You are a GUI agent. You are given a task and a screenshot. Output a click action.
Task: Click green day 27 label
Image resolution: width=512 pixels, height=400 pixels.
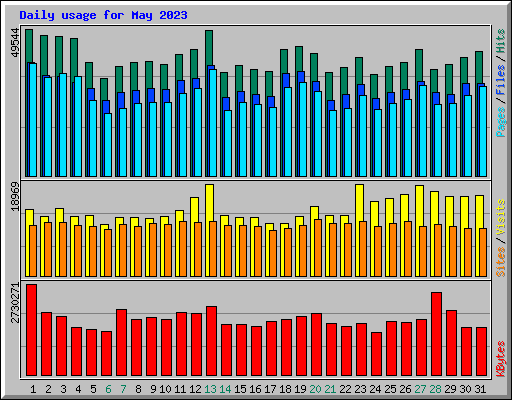tap(420, 389)
